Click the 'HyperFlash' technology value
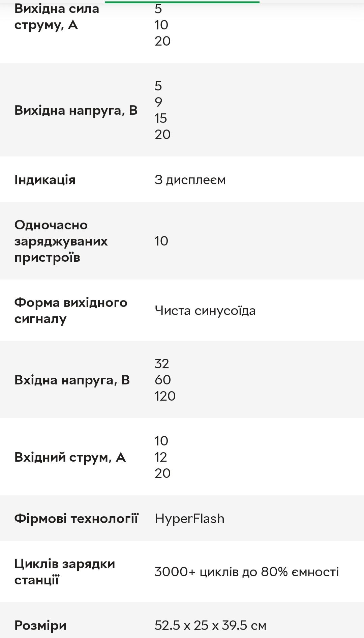This screenshot has height=638, width=364. 189,519
